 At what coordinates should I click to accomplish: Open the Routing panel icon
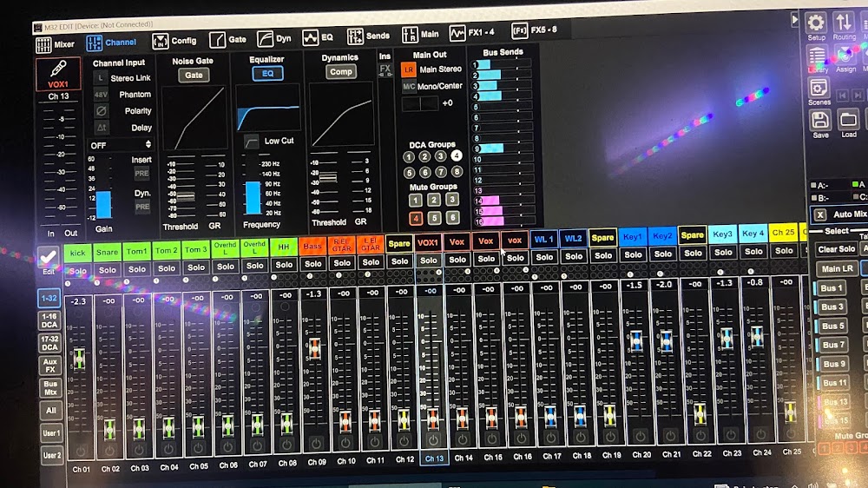(x=844, y=23)
